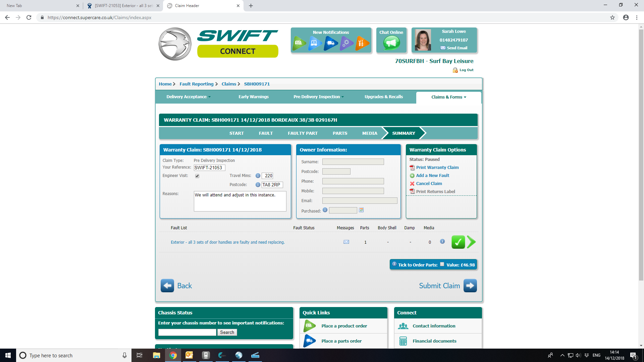Click the messages envelope icon in fault row
Viewport: 644px width, 362px height.
(x=346, y=242)
